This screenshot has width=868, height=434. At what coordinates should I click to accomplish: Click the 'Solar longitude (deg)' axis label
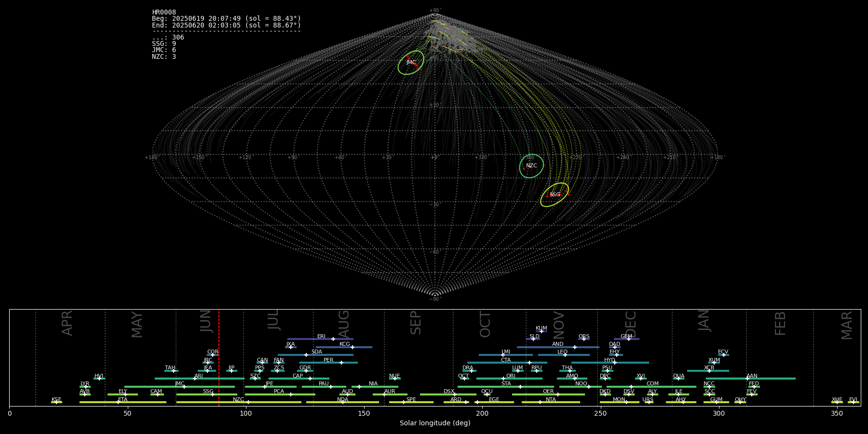click(x=435, y=423)
